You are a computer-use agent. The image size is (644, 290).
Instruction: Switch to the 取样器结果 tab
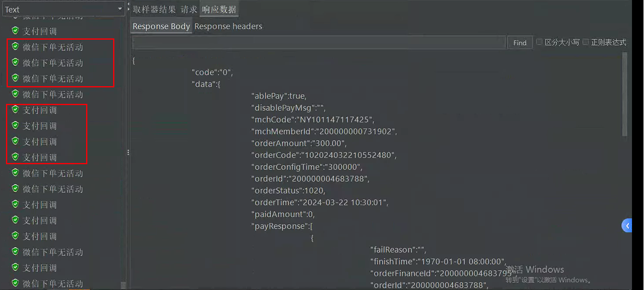(x=154, y=10)
